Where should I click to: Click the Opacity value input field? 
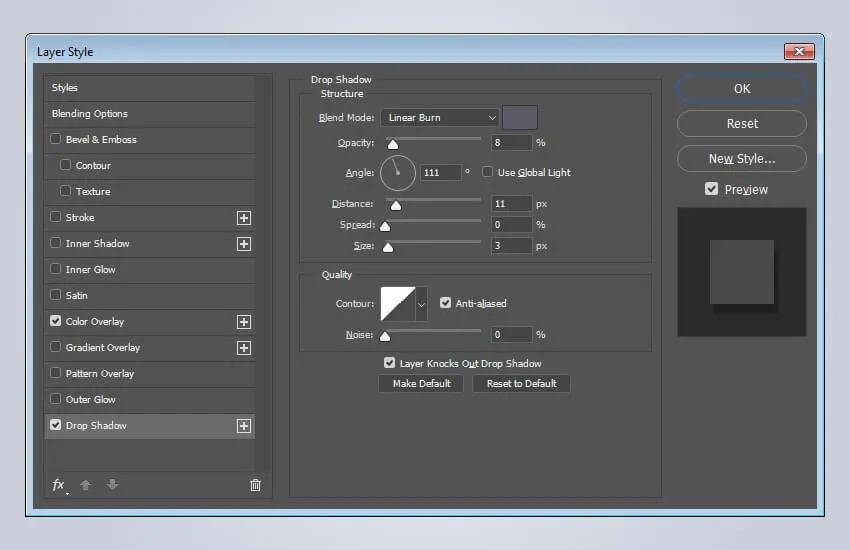click(510, 143)
